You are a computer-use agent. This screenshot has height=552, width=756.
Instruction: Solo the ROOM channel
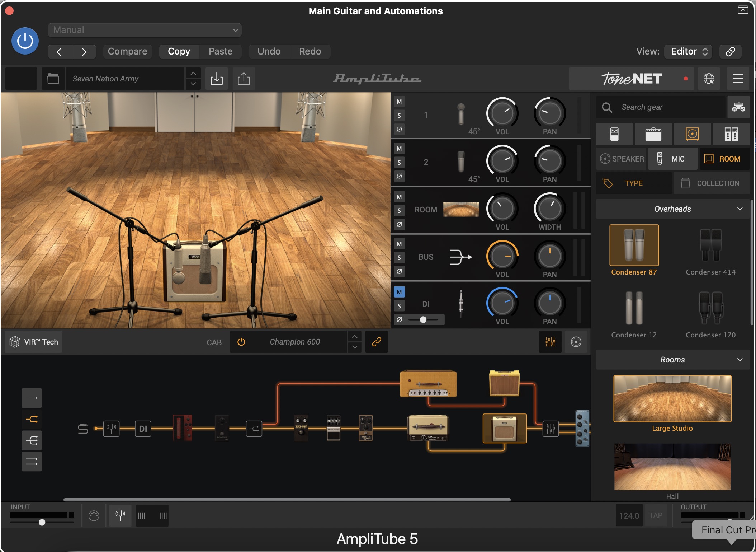[399, 210]
